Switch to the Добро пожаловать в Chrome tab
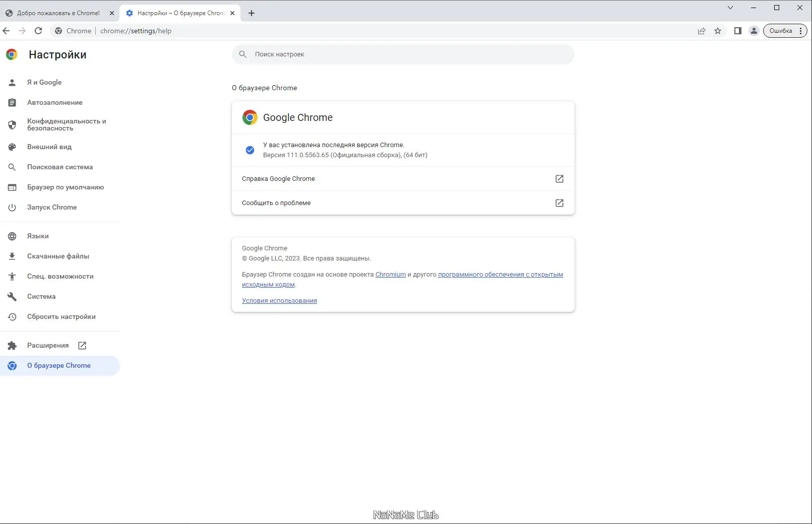This screenshot has width=812, height=524. [x=58, y=13]
